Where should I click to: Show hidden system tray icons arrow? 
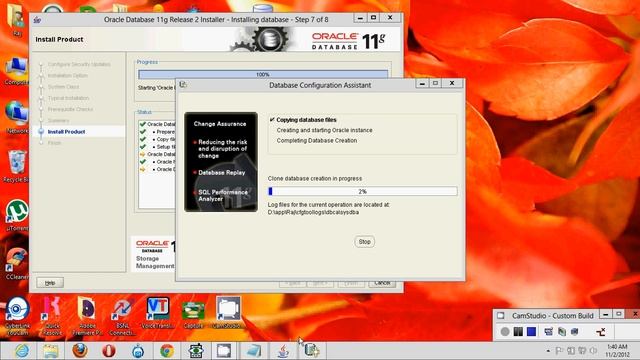click(x=548, y=351)
